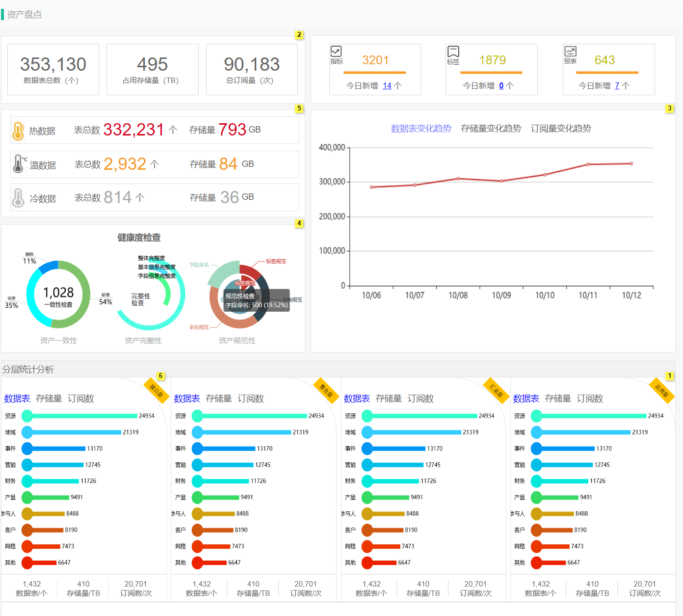Select 数据表变化趋势 trend tab
The height and width of the screenshot is (616, 683).
[x=420, y=129]
